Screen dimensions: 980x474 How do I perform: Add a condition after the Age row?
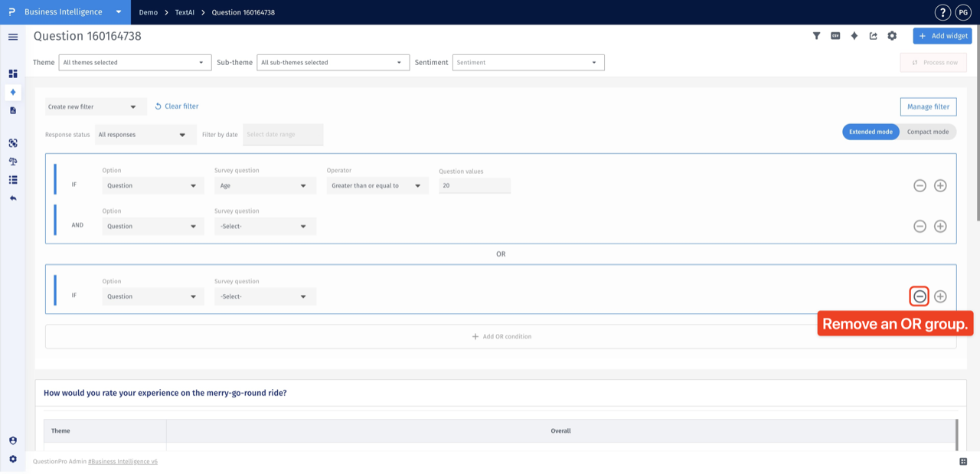940,185
